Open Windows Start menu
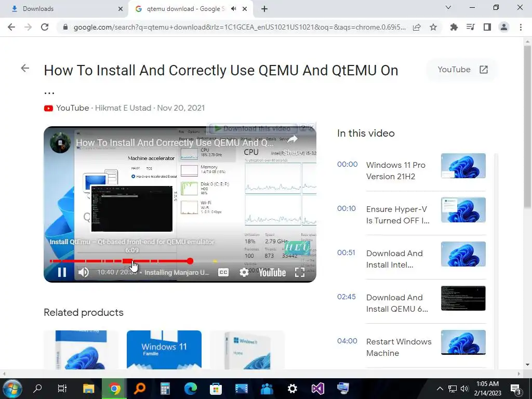Viewport: 532px width, 399px height. click(x=11, y=389)
